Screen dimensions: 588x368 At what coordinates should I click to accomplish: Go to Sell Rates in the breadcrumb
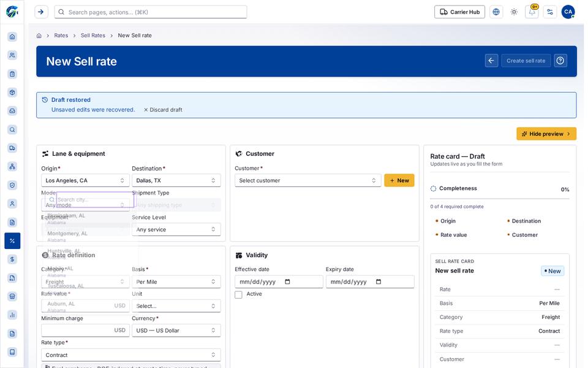(93, 36)
